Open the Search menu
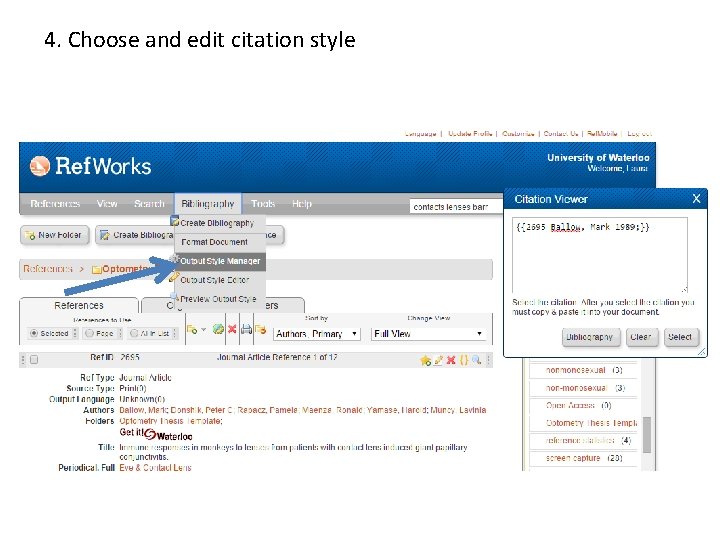 tap(149, 203)
